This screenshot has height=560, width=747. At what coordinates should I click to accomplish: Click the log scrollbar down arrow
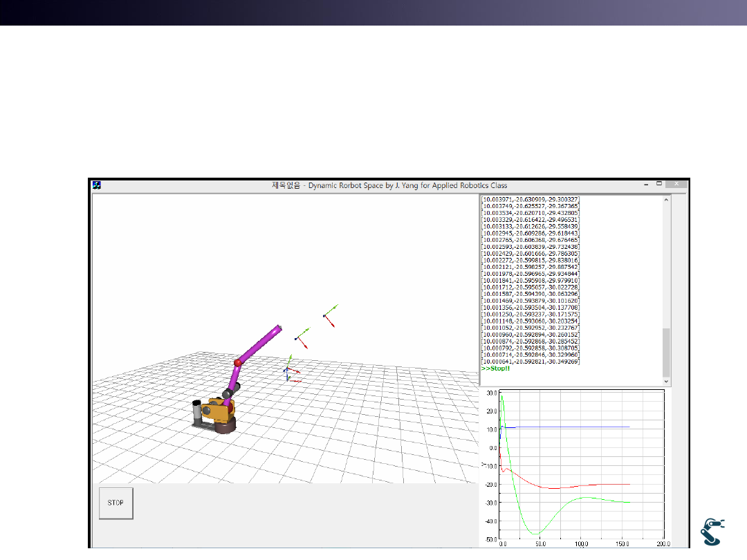click(x=666, y=381)
